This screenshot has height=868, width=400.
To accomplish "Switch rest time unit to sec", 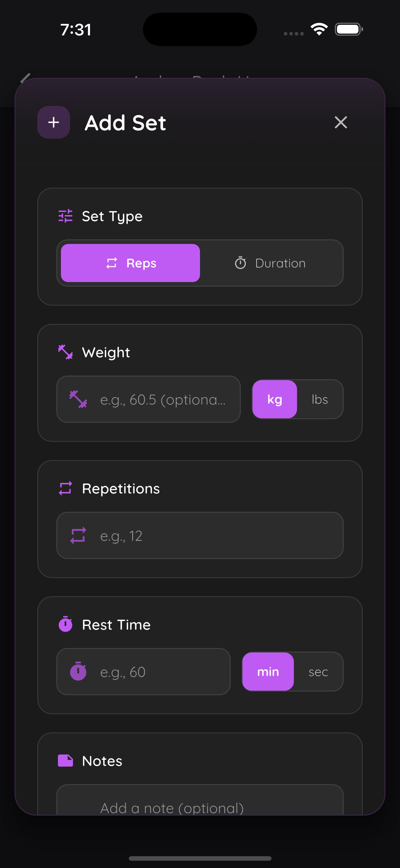I will [318, 672].
